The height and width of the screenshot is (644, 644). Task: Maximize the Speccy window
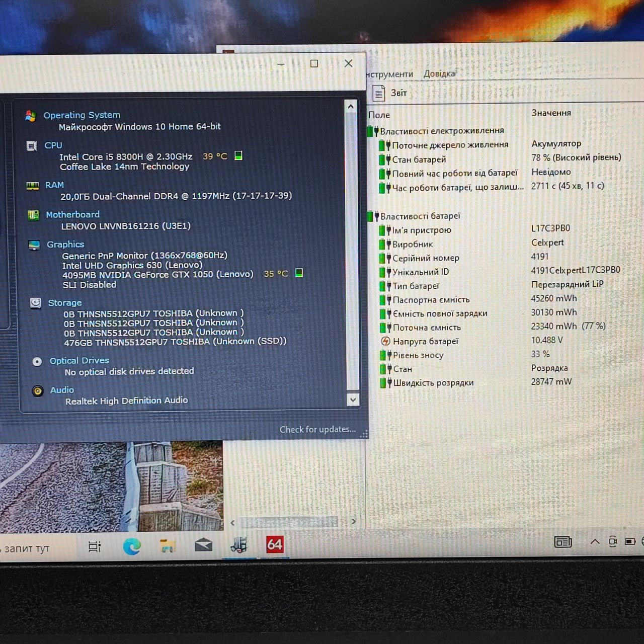314,63
